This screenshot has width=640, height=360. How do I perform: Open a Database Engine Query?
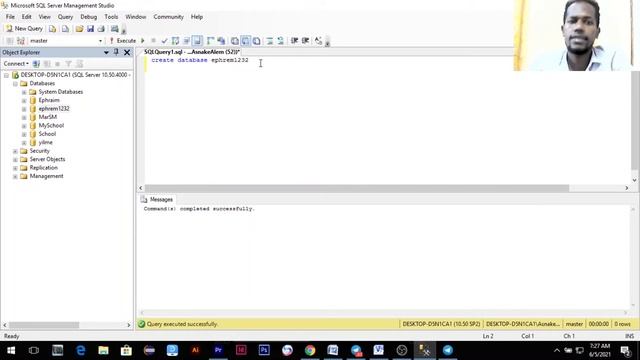click(53, 29)
